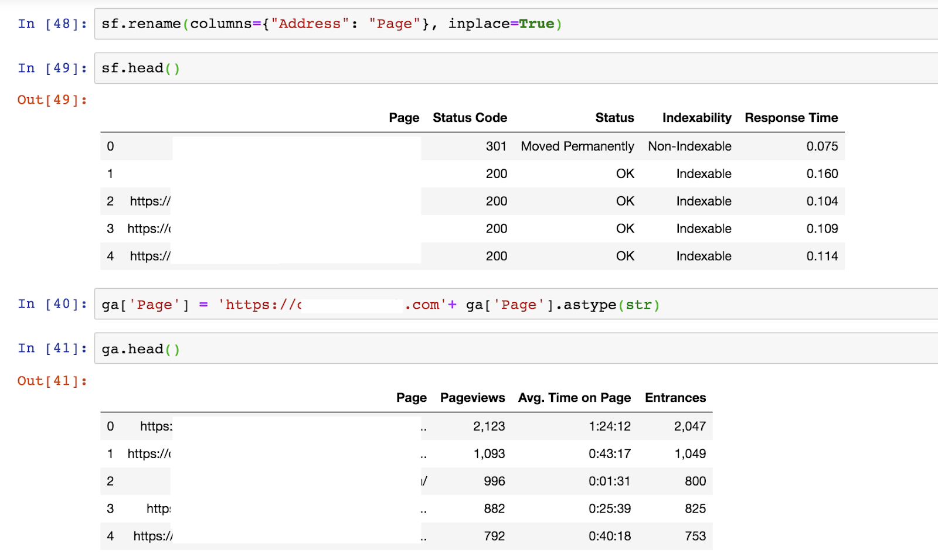The image size is (938, 560).
Task: Select the 0:43:17 time cell
Action: [x=610, y=454]
